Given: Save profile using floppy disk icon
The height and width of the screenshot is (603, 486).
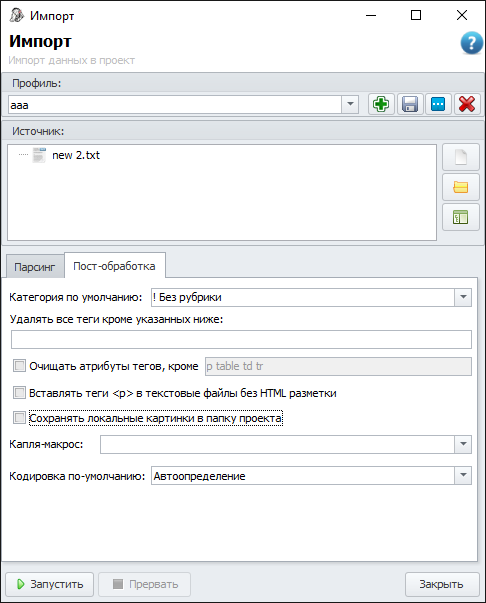Looking at the screenshot, I should pos(410,104).
